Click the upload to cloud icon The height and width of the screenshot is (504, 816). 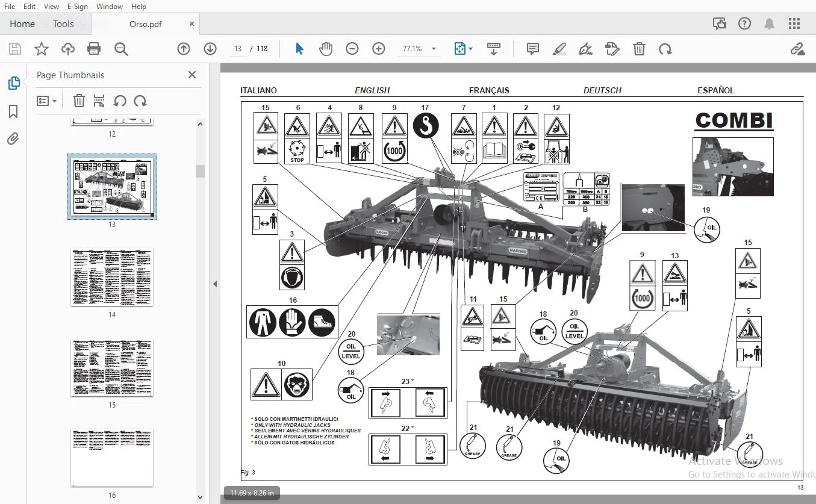point(67,49)
